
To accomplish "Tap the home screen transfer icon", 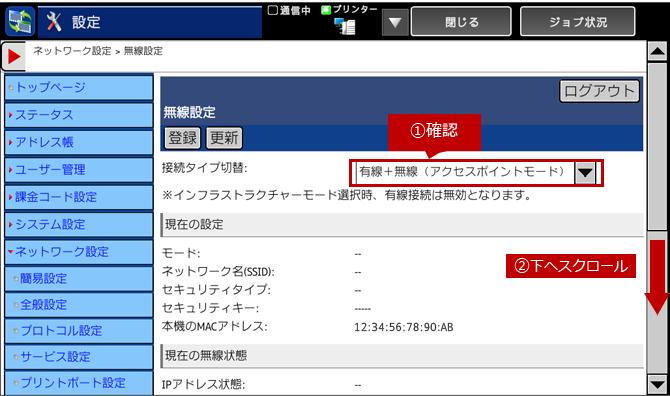I will (20, 22).
